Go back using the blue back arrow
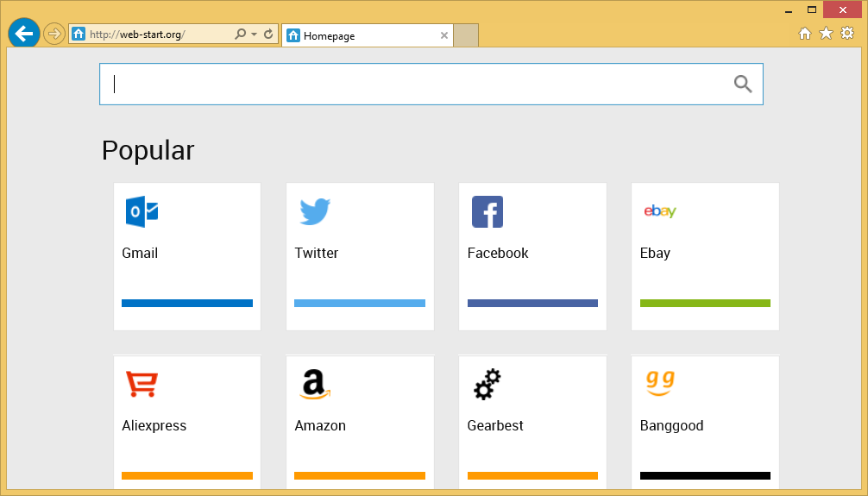This screenshot has width=868, height=496. pos(24,34)
